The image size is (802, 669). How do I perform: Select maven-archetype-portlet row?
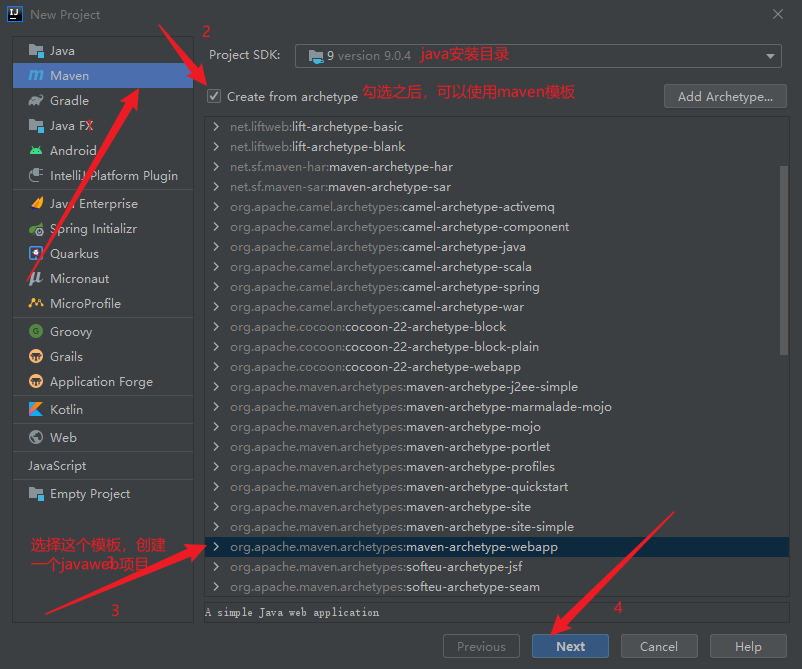pyautogui.click(x=497, y=447)
